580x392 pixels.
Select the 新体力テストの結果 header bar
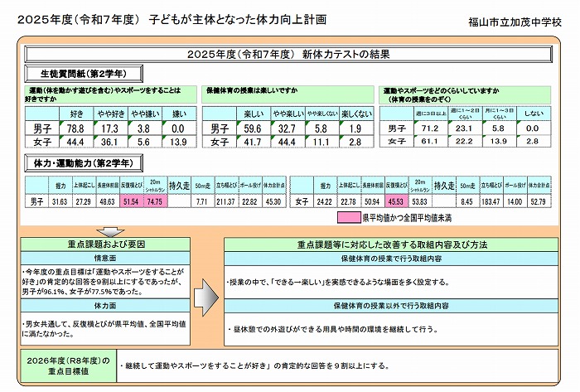click(x=288, y=54)
